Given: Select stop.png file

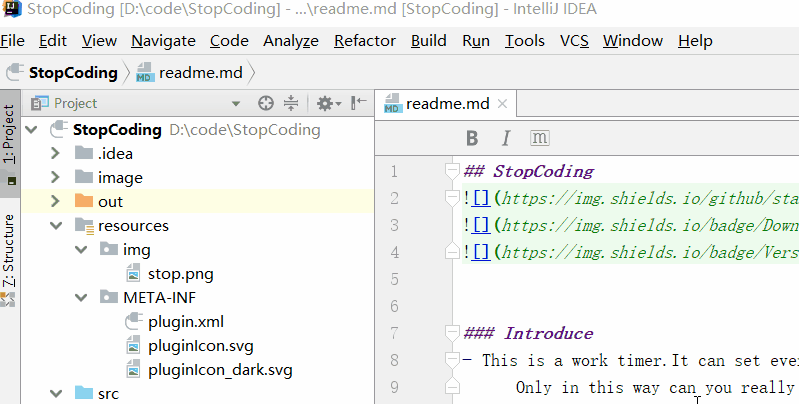Looking at the screenshot, I should pyautogui.click(x=197, y=274).
